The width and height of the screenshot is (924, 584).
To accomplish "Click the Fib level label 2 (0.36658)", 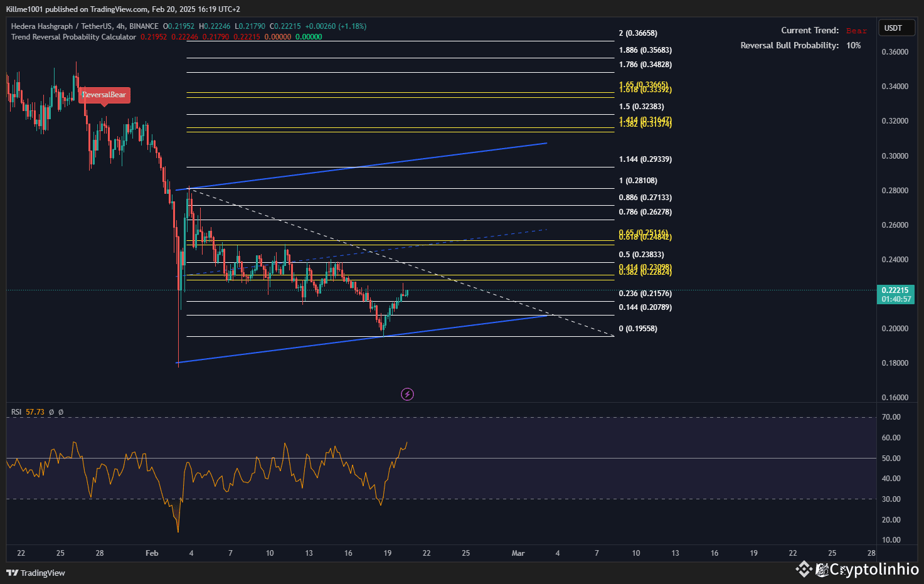I will [x=638, y=33].
